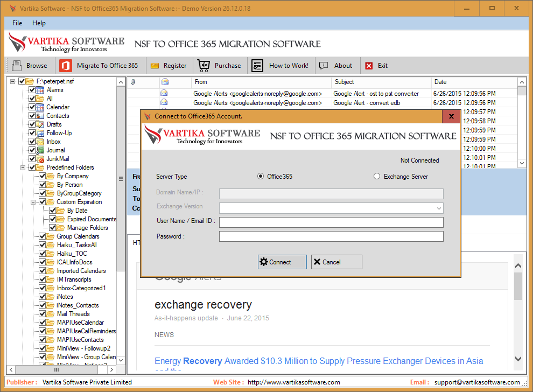This screenshot has height=392, width=533.
Task: Click envelope icon of ost to pst converter email
Action: tap(164, 93)
